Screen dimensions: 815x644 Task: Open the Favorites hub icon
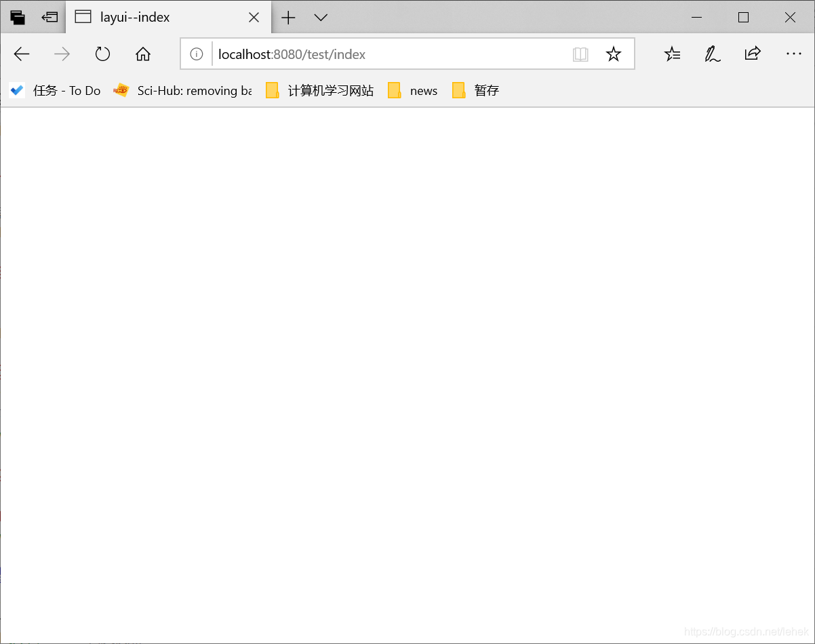coord(672,54)
